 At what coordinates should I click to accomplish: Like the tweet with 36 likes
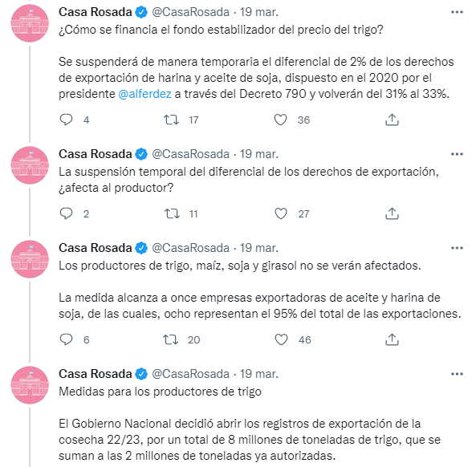point(280,120)
